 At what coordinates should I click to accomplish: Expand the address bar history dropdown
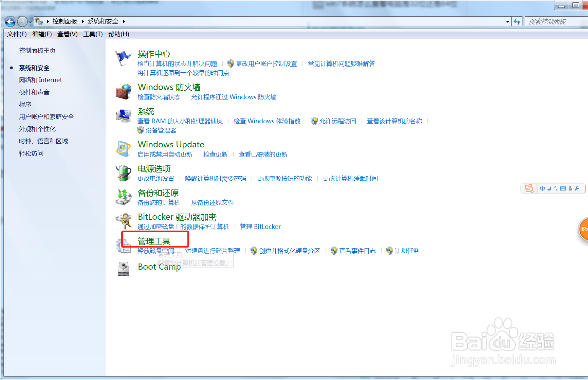508,22
